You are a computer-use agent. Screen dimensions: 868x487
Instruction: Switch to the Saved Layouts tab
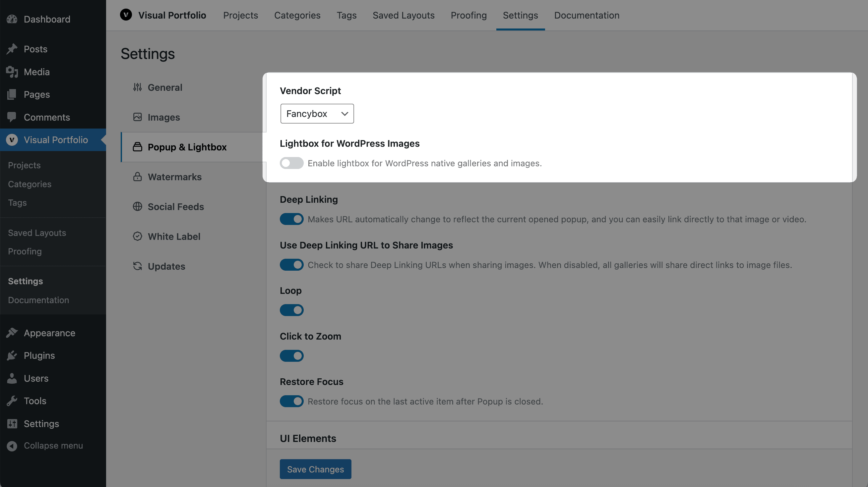(x=403, y=15)
